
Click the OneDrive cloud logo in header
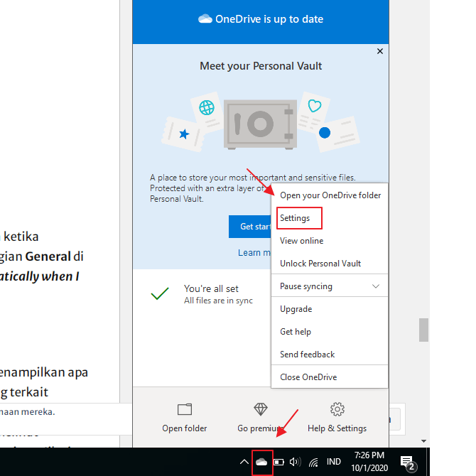[205, 18]
